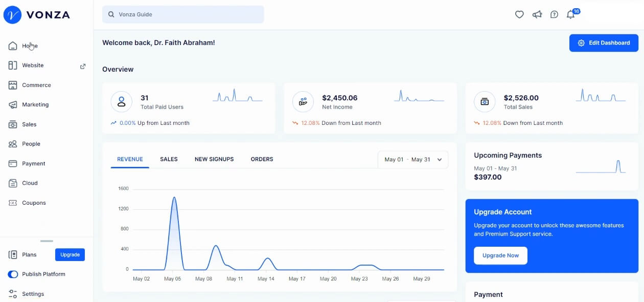Image resolution: width=644 pixels, height=302 pixels.
Task: Click the Total Sales cash icon
Action: coord(485,102)
